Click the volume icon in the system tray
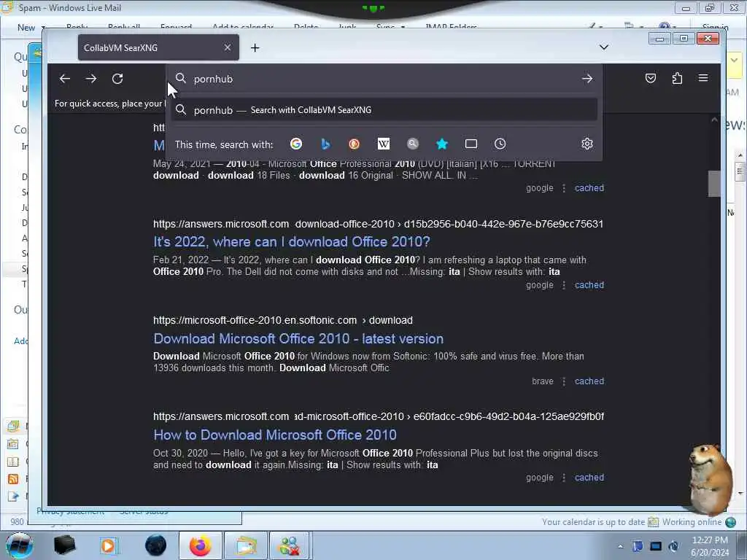747x560 pixels. coord(673,547)
